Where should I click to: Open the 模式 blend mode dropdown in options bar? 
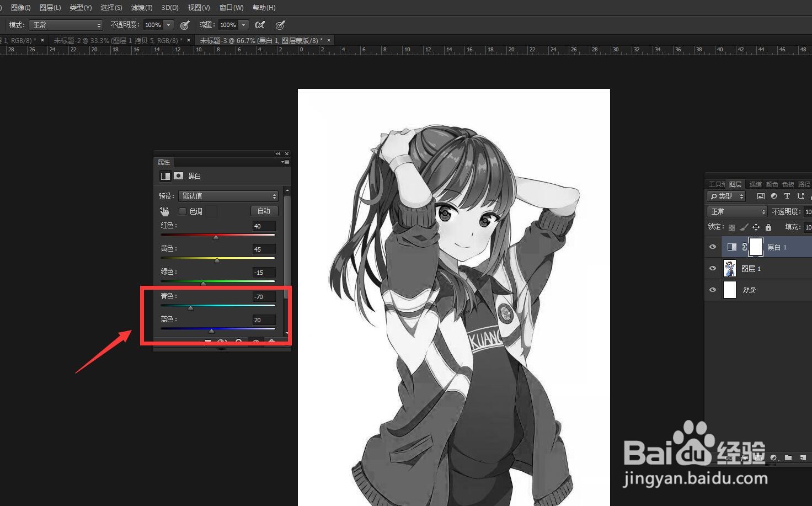pos(66,25)
